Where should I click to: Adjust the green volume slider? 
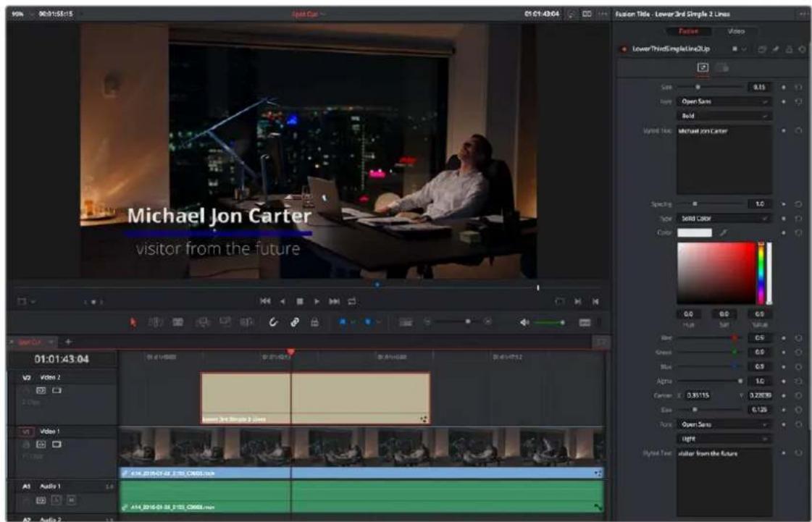[x=549, y=322]
